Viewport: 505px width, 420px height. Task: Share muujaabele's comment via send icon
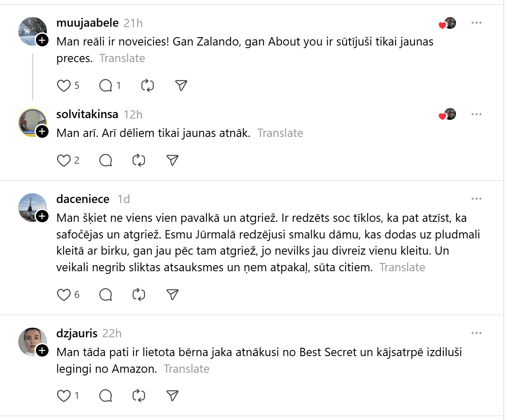(181, 86)
